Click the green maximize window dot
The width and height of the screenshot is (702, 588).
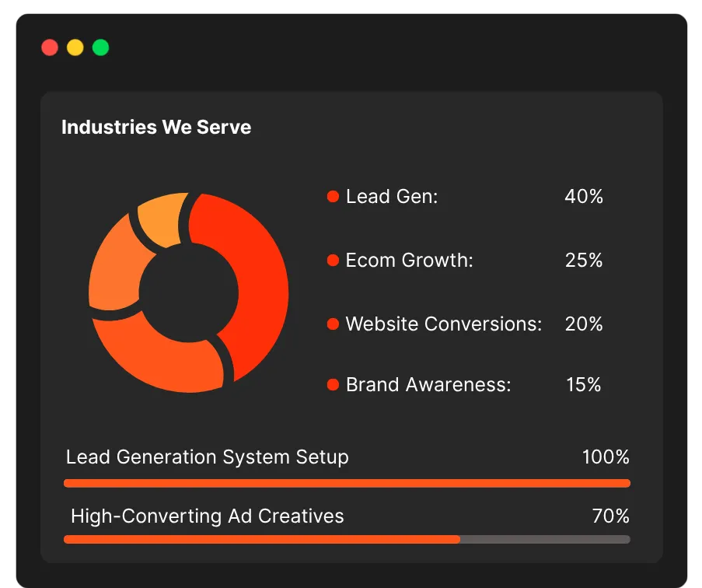click(101, 47)
